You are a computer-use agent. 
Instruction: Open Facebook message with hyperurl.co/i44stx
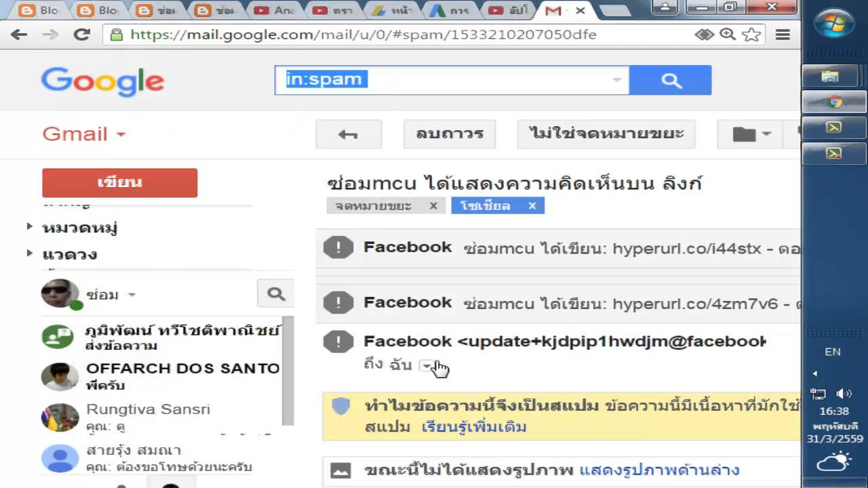point(559,248)
